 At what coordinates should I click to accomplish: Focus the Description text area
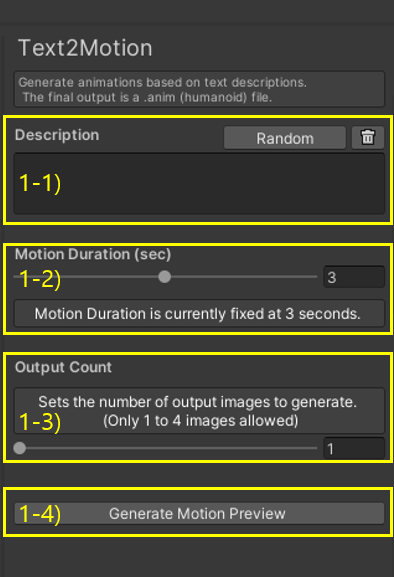(x=199, y=183)
